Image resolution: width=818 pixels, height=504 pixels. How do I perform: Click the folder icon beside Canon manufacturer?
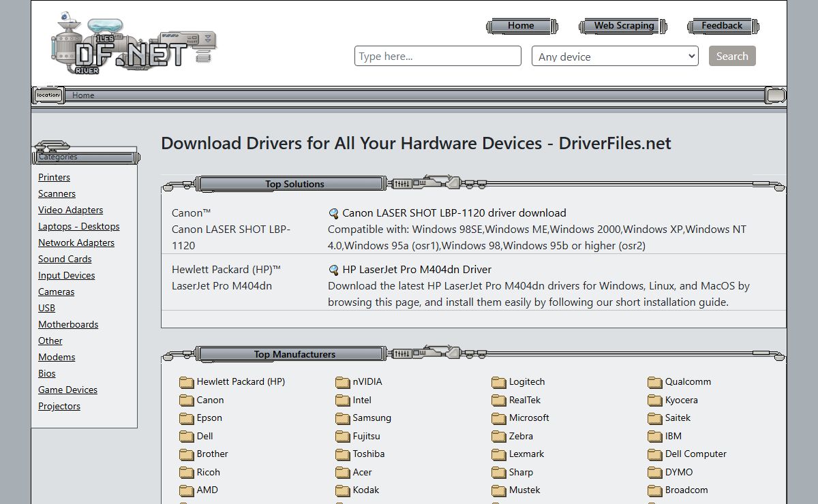(187, 400)
